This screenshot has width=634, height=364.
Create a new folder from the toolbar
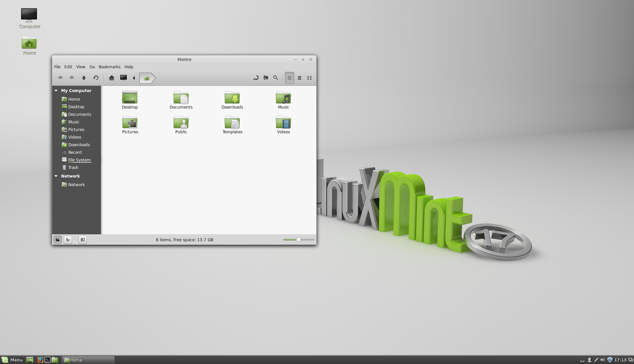point(266,78)
